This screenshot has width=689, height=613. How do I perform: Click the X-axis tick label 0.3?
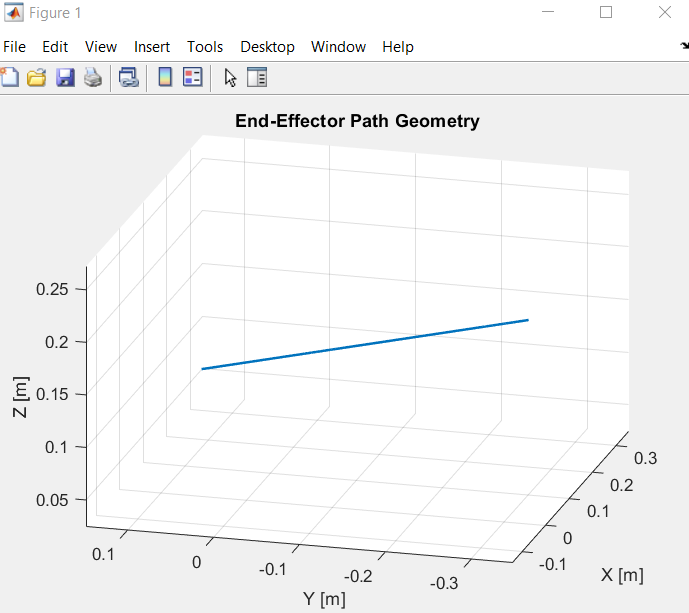(x=645, y=458)
